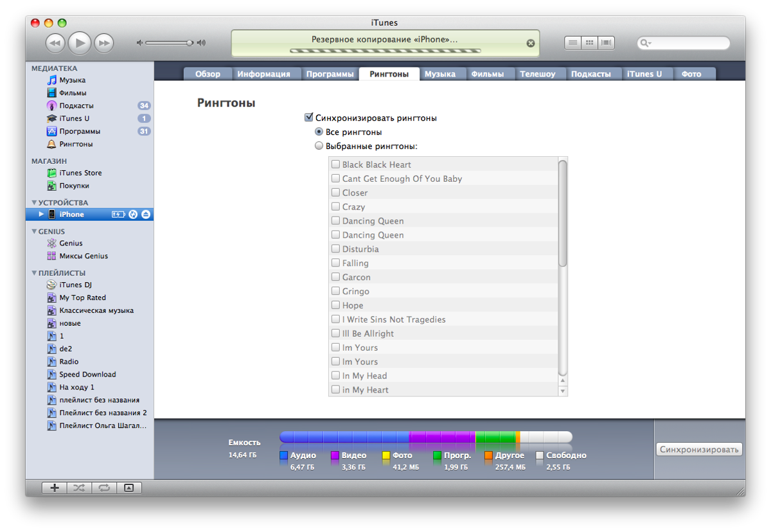Click the backup progress bar
This screenshot has width=771, height=532.
[385, 50]
